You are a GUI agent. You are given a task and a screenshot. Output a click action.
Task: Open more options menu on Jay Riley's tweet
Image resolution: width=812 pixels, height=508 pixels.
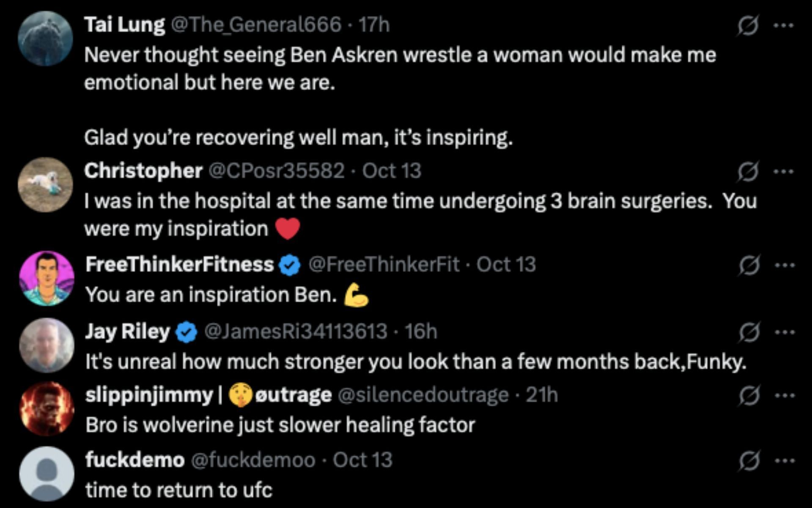(x=785, y=332)
